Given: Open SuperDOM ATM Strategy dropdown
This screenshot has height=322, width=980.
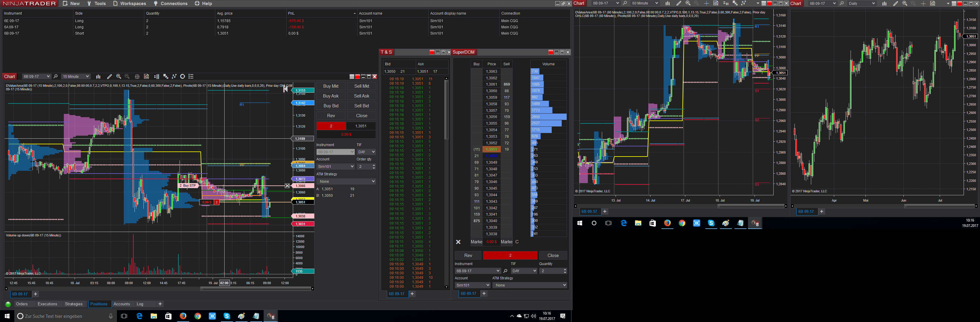Looking at the screenshot, I should tap(530, 286).
